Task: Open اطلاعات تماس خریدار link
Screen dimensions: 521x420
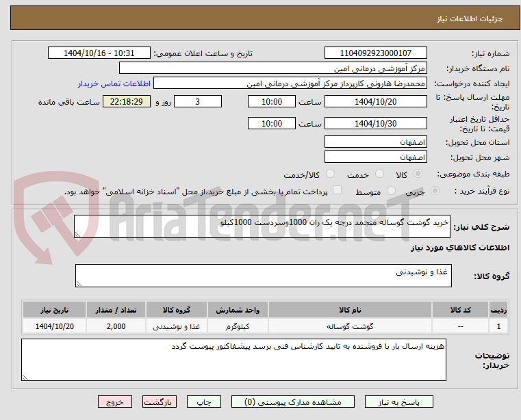Action: [114, 83]
